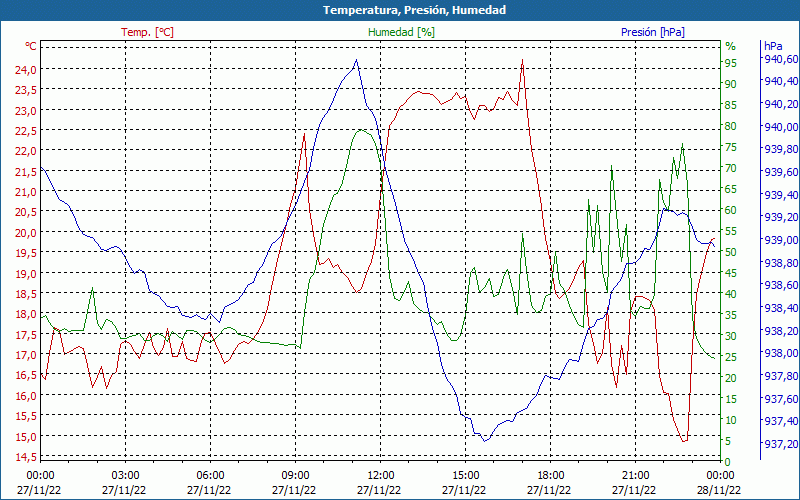Click the '28/11/22' date label

tap(720, 490)
